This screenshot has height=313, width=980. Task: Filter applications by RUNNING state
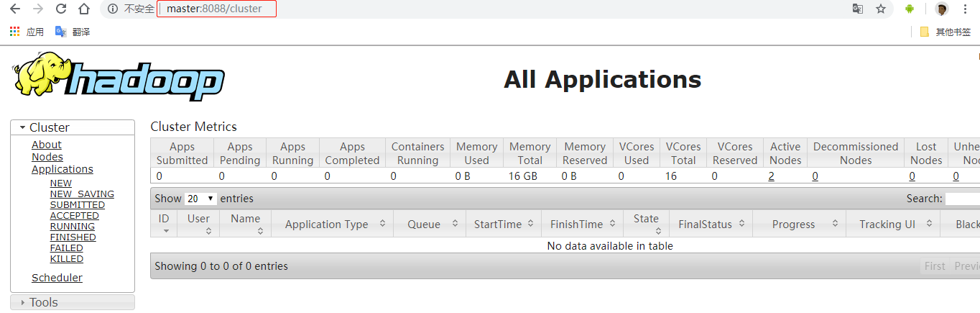click(73, 227)
